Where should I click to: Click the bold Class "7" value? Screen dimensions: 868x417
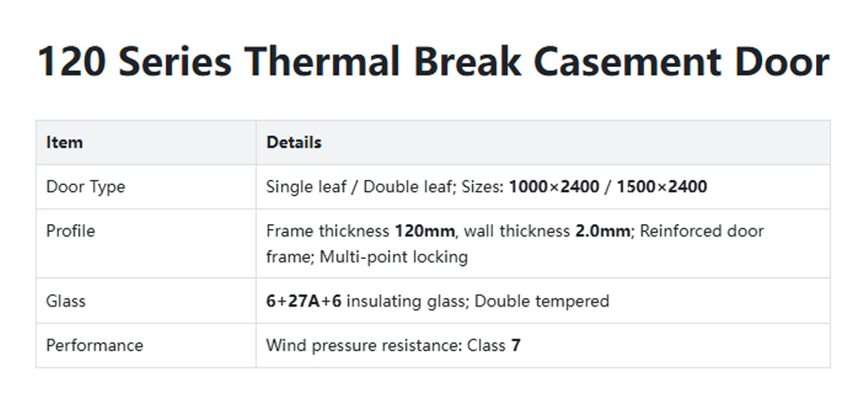(x=516, y=346)
